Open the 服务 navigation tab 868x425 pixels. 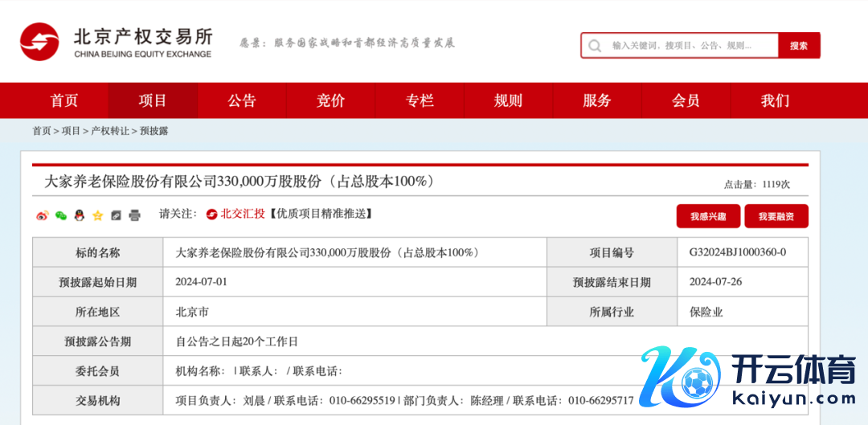tap(597, 100)
